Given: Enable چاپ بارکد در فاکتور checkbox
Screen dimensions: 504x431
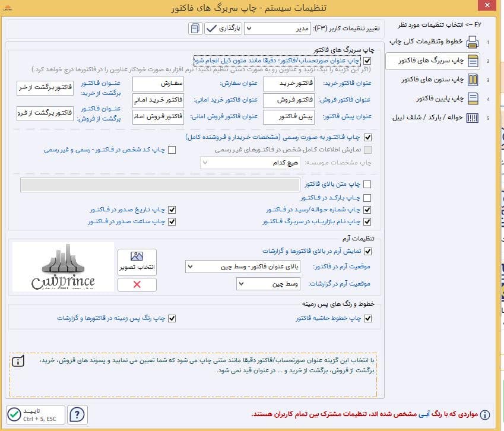Looking at the screenshot, I should tap(367, 198).
